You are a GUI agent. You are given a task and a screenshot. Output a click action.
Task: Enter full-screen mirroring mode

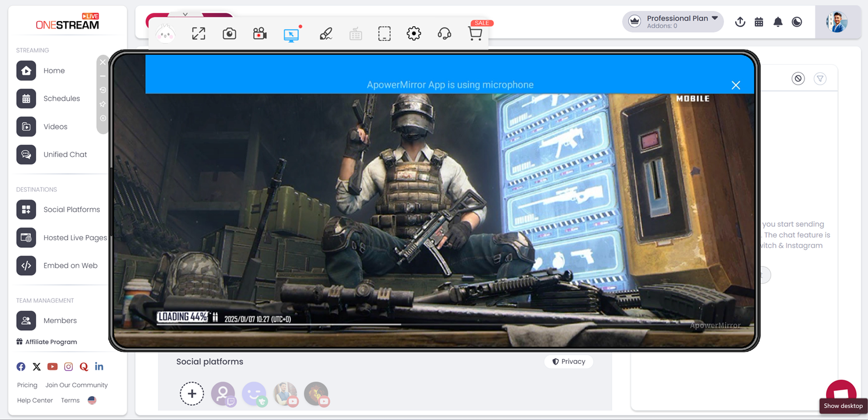click(198, 33)
